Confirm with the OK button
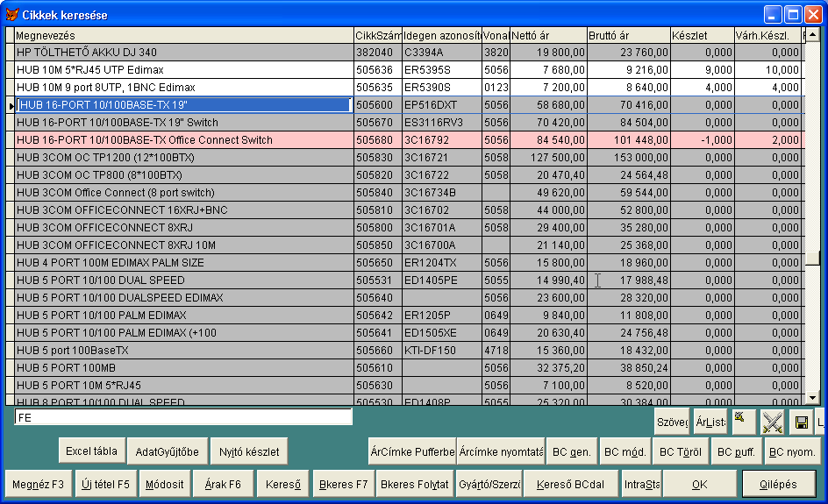 700,484
